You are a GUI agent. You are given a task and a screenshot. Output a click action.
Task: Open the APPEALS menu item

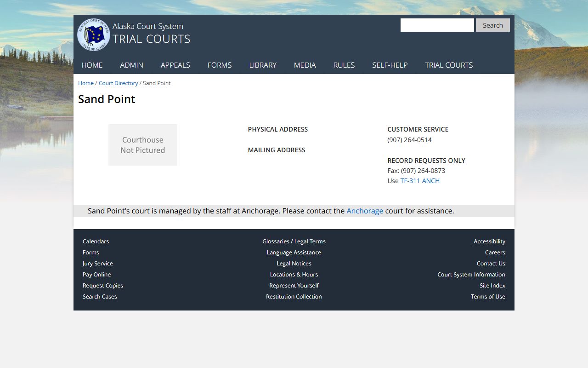pos(175,65)
